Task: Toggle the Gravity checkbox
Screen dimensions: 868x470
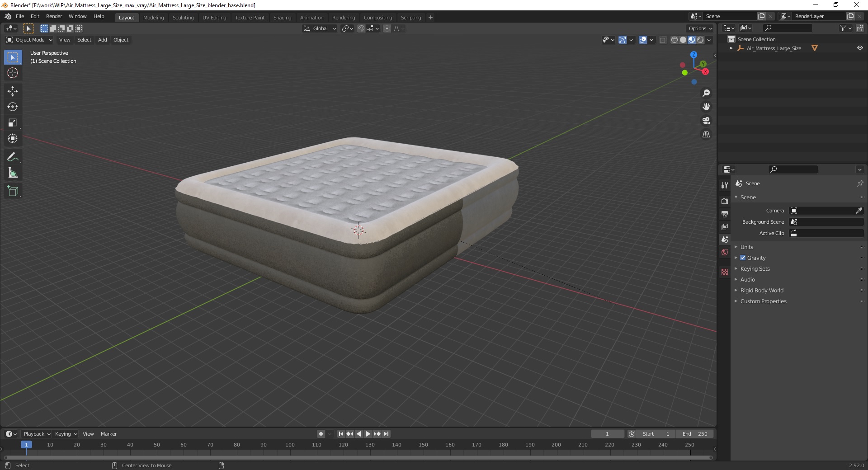Action: pyautogui.click(x=743, y=258)
